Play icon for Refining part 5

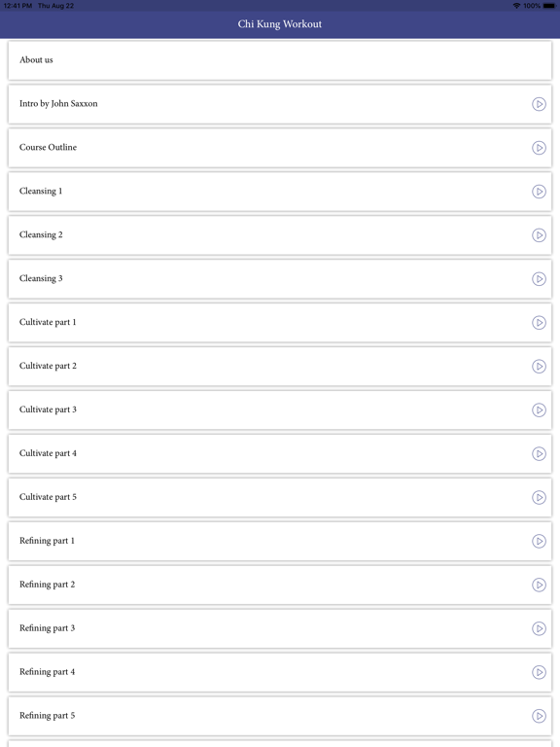tap(539, 716)
